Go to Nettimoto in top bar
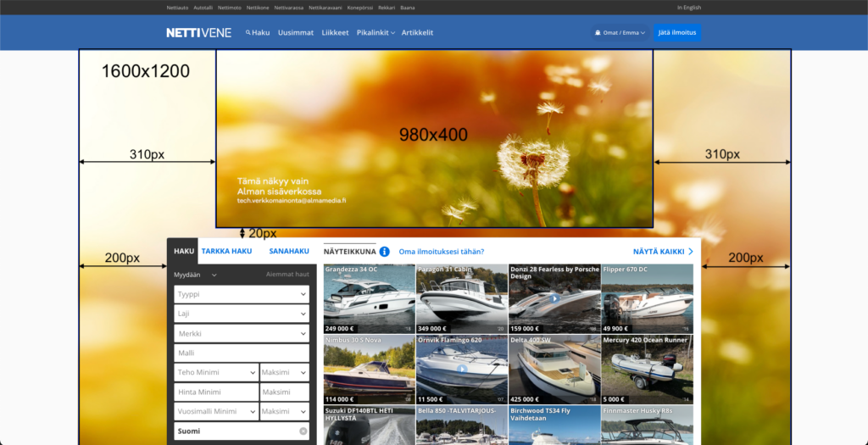Screen dimensions: 868x445 click(230, 8)
